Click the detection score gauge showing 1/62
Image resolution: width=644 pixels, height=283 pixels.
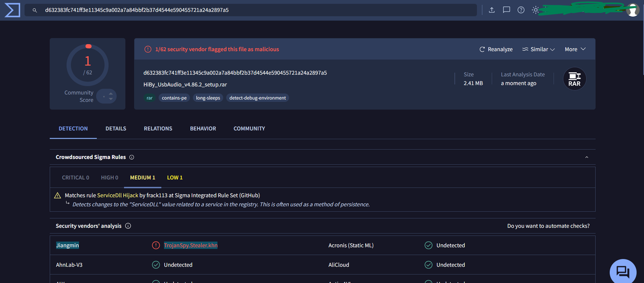click(88, 65)
